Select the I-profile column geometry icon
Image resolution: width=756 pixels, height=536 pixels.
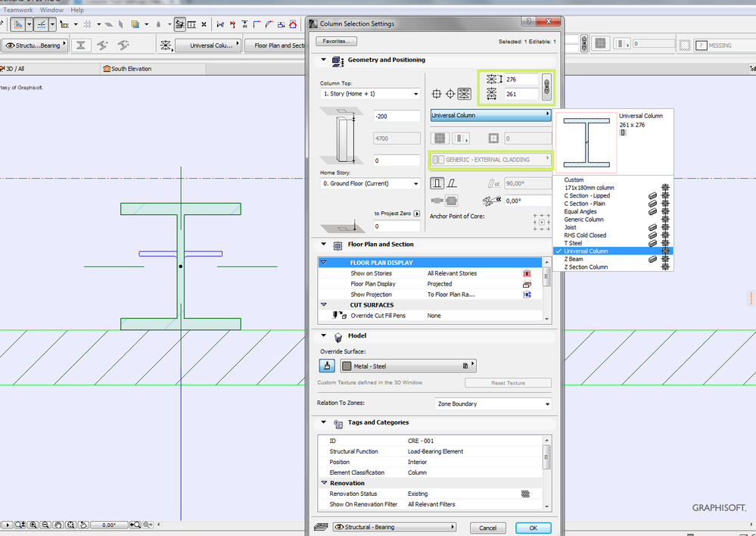coord(80,45)
